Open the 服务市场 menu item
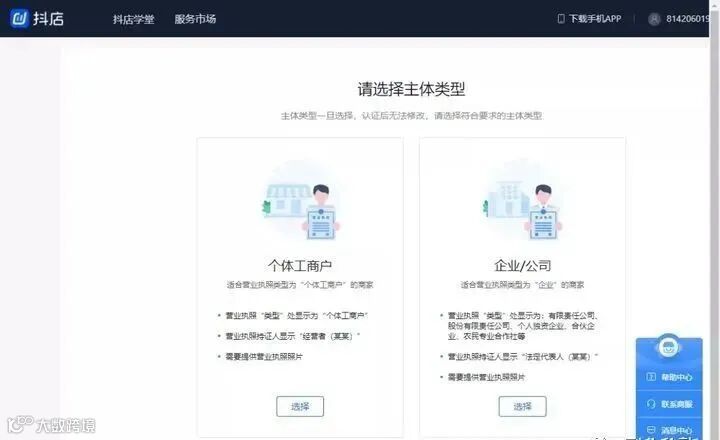720x440 pixels. coord(195,19)
